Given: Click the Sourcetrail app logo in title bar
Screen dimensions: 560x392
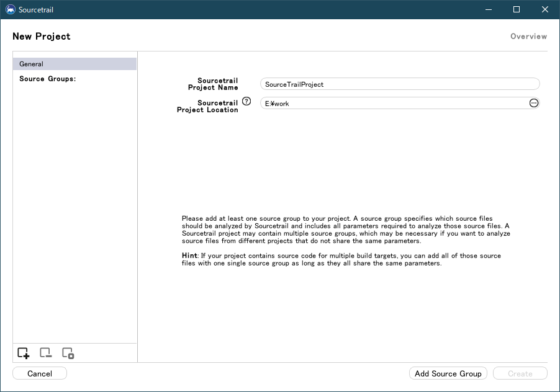Looking at the screenshot, I should point(11,10).
